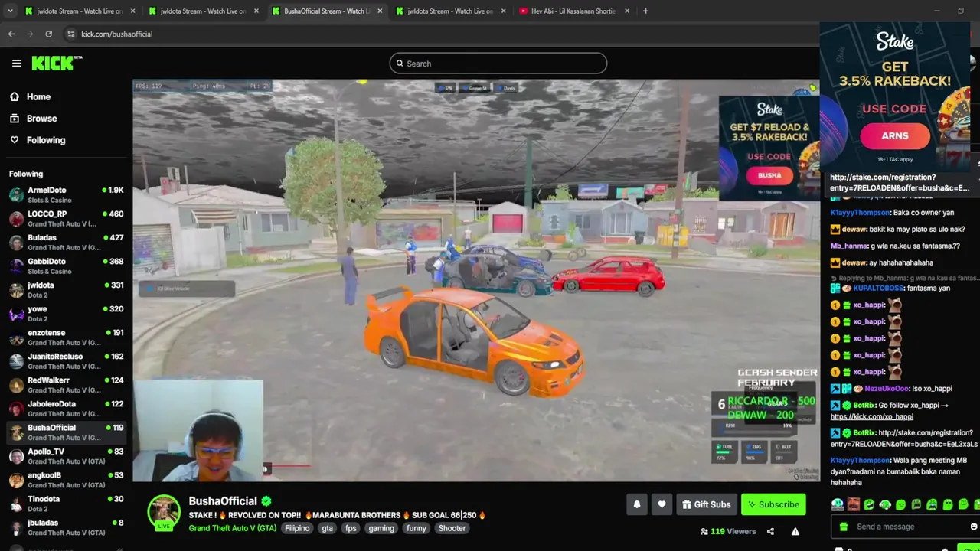Select the funny tag
Viewport: 980px width, 551px height.
click(416, 528)
